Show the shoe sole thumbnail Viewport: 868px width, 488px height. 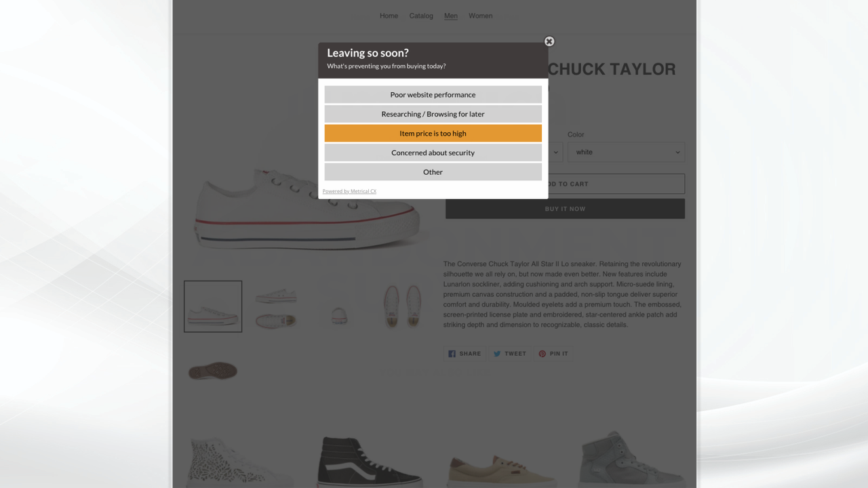[213, 370]
